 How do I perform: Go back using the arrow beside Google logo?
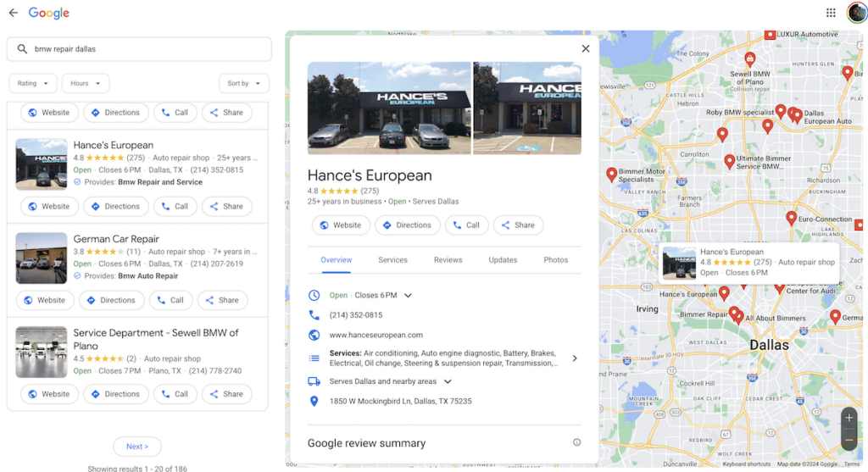point(14,13)
